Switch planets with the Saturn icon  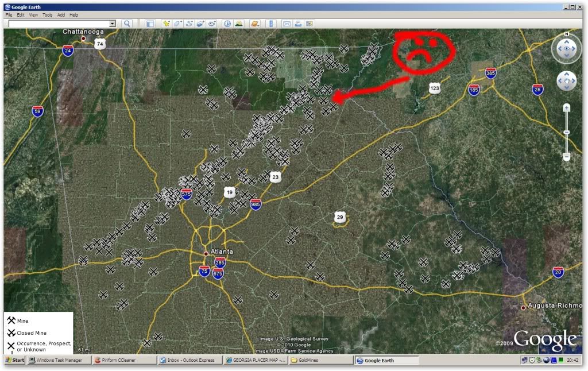point(254,24)
